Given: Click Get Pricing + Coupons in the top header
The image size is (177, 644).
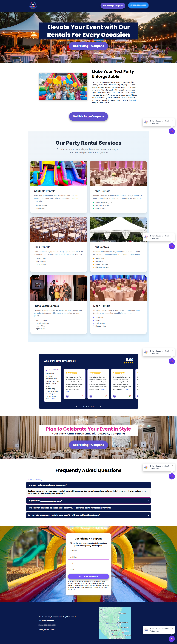Looking at the screenshot, I should pyautogui.click(x=113, y=5).
